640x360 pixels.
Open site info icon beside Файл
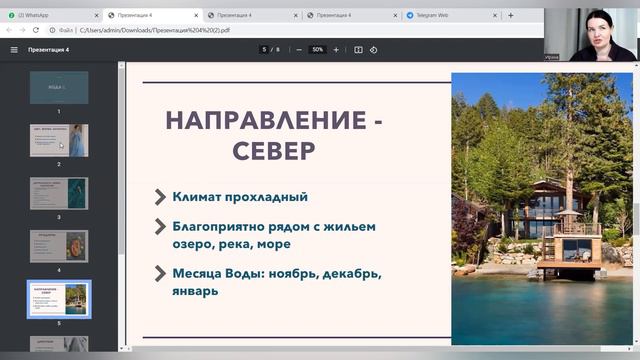52,30
